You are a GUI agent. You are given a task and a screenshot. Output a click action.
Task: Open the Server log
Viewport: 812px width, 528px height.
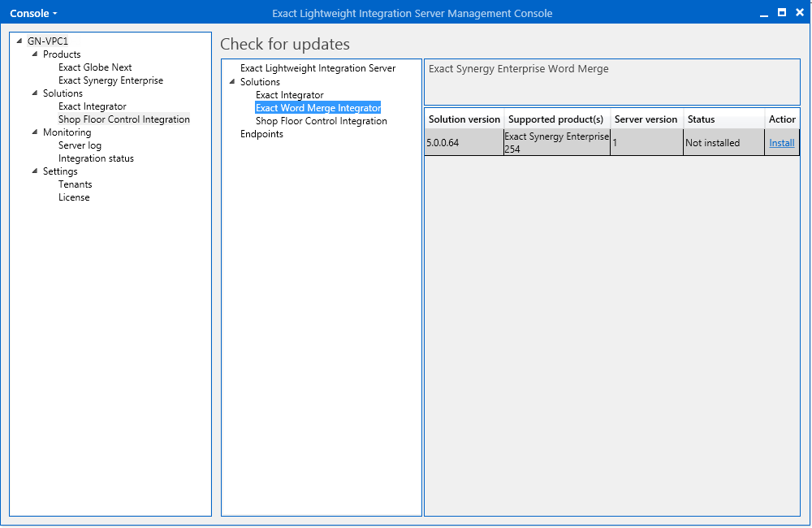80,145
